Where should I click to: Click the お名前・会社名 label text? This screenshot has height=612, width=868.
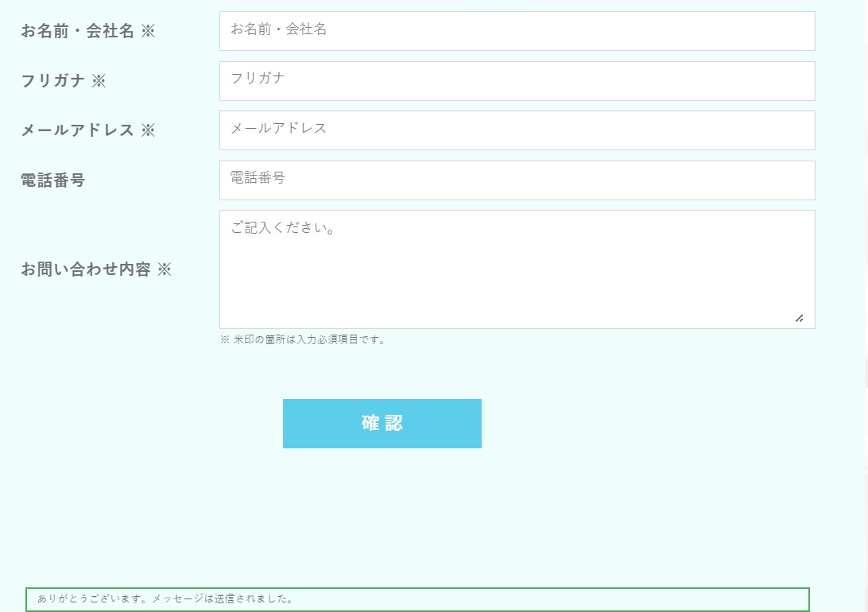point(77,31)
